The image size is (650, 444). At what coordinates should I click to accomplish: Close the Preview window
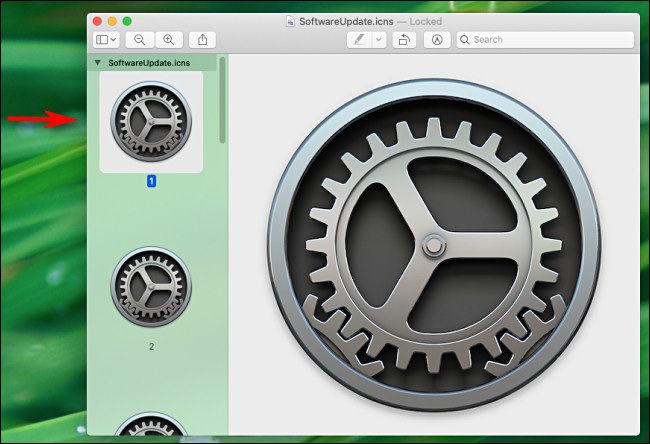tap(97, 21)
